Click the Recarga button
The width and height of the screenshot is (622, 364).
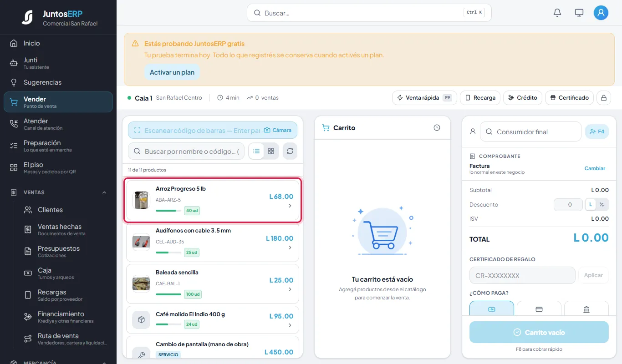pos(480,98)
